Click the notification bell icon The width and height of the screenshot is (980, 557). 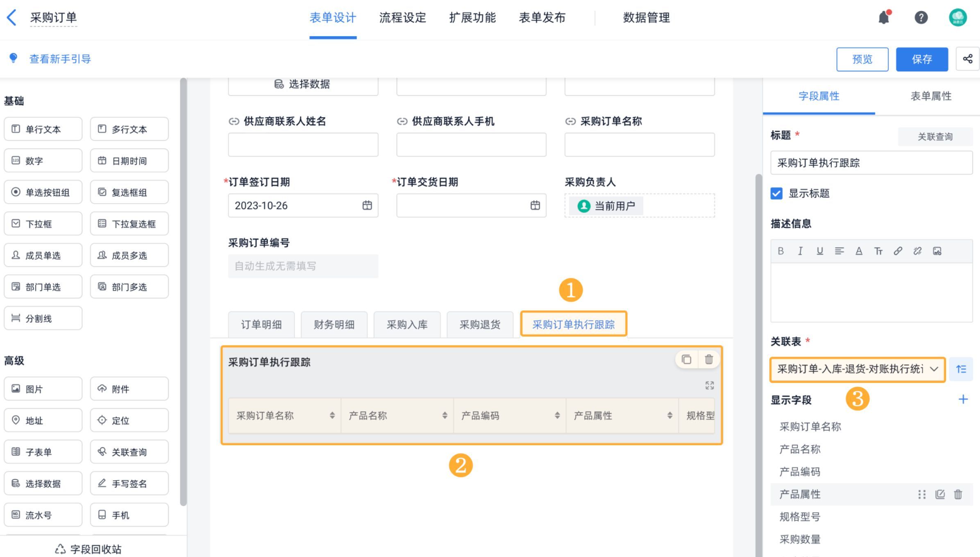point(884,18)
